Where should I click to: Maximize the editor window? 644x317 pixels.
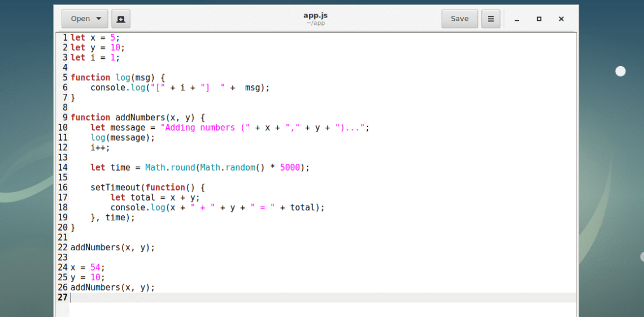[x=539, y=19]
